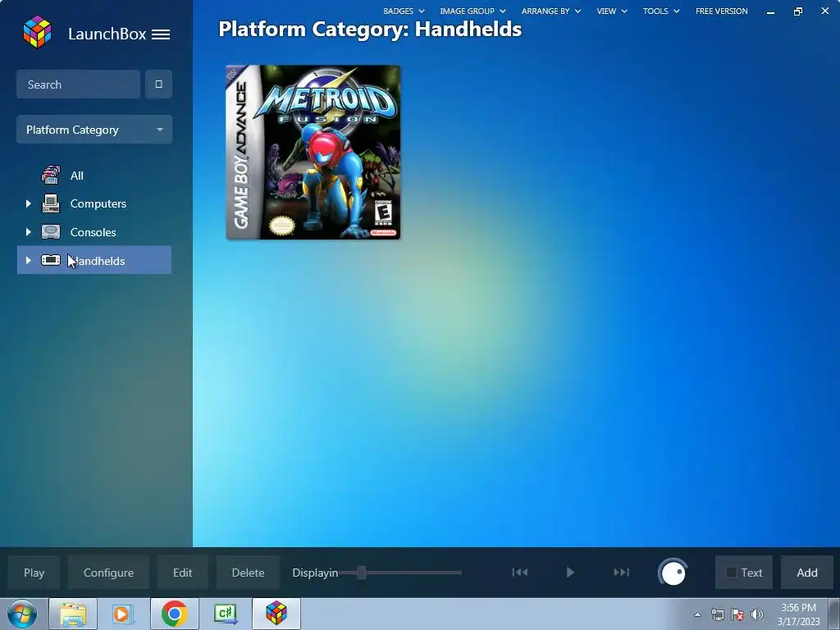Click the speaker volume tray icon
This screenshot has width=840, height=630.
tap(757, 614)
